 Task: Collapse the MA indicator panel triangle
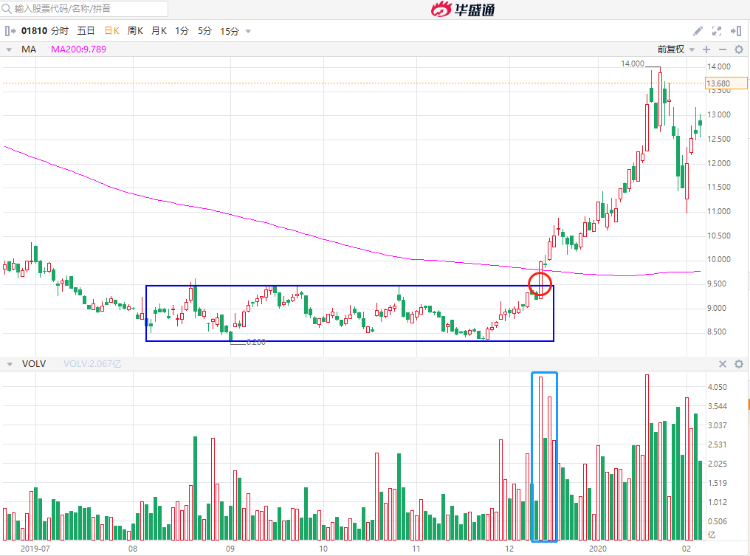click(9, 49)
